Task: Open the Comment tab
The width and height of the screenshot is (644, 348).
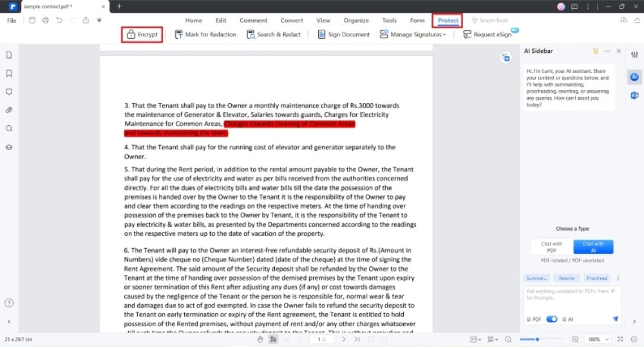Action: 253,20
